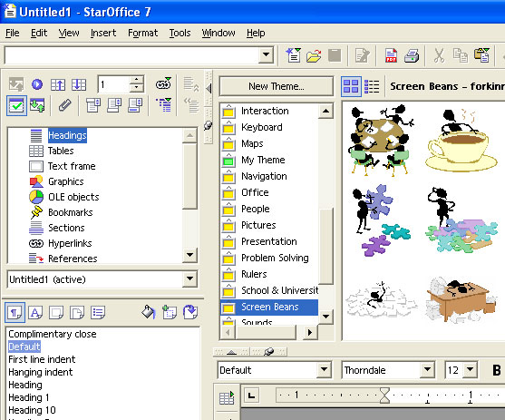Open the Tools menu

pyautogui.click(x=180, y=33)
